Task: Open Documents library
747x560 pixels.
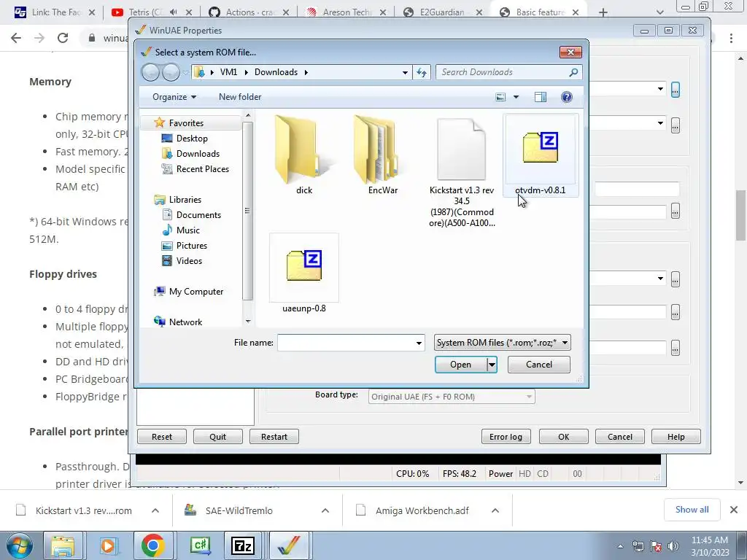Action: click(198, 215)
